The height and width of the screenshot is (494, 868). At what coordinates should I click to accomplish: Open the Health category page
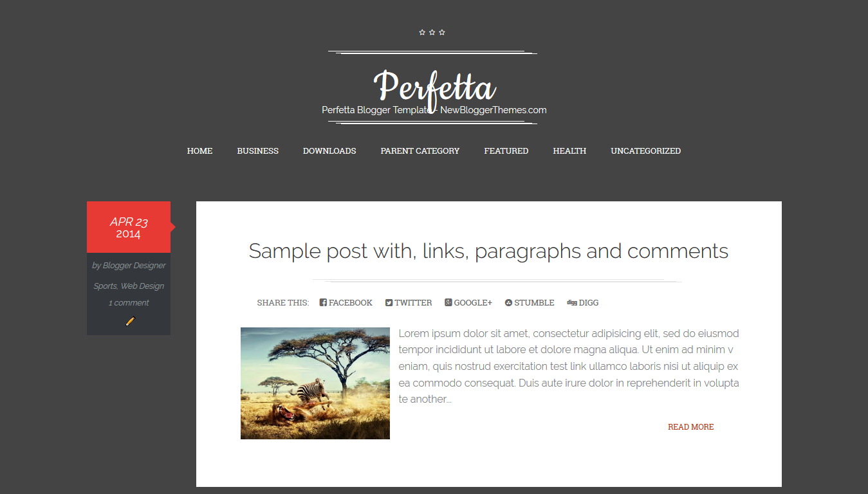coord(569,151)
